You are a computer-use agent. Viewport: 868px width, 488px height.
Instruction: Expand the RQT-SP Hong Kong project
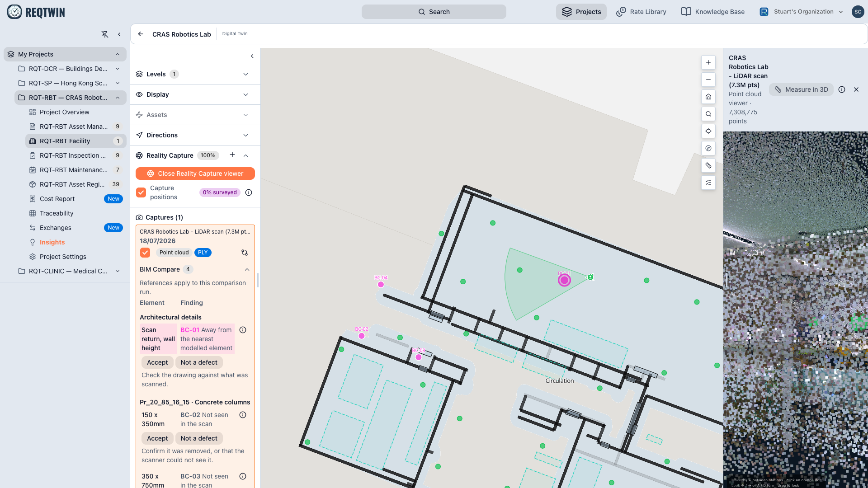[x=118, y=83]
